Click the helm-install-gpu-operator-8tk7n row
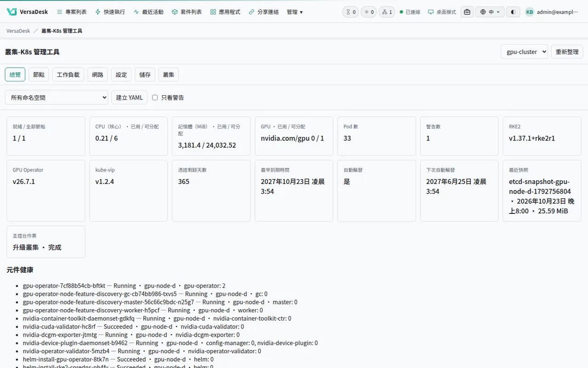Image resolution: width=588 pixels, height=368 pixels. click(x=118, y=360)
